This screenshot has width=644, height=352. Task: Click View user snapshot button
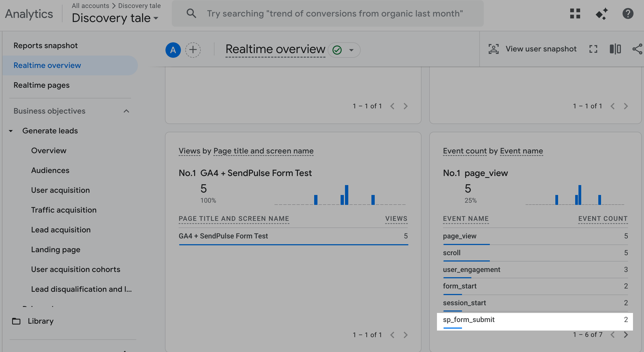click(532, 49)
